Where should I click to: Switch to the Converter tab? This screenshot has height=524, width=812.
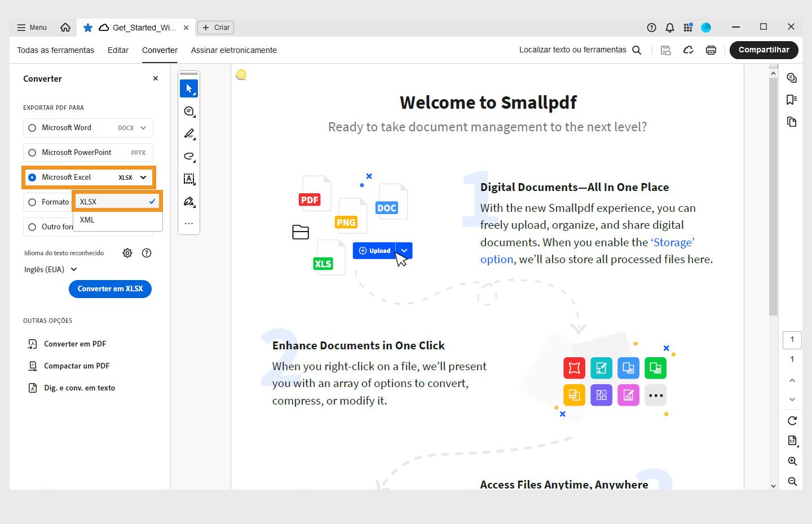(160, 50)
